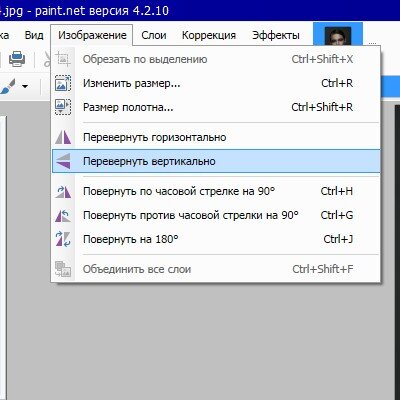Click the flatten layers icon
Viewport: 400px width, 400px height.
(63, 269)
